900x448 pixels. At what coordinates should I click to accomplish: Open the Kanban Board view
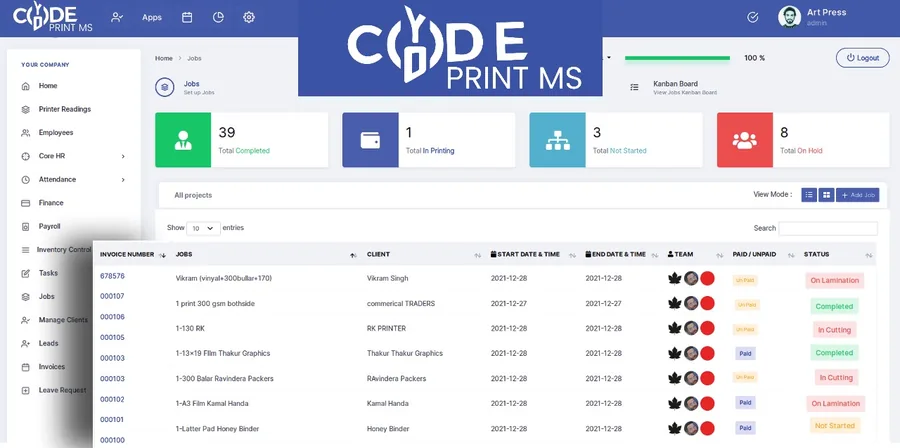click(x=676, y=84)
